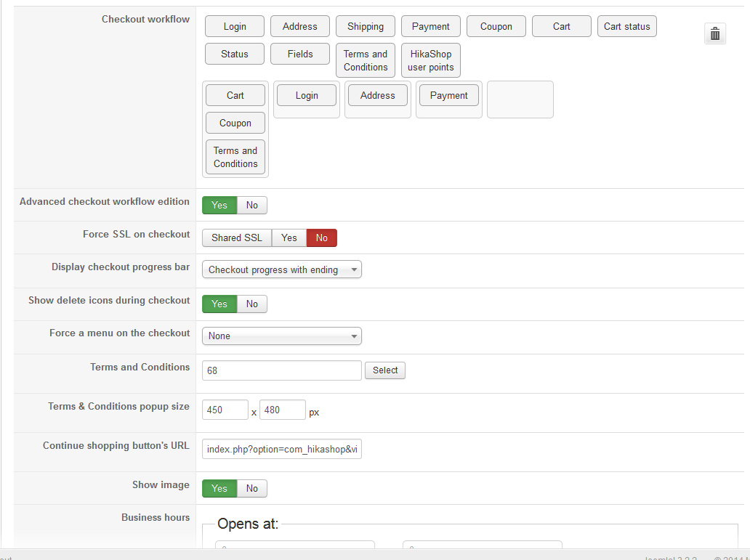Pick the Payment block from available workflow items
750x560 pixels.
[x=430, y=26]
